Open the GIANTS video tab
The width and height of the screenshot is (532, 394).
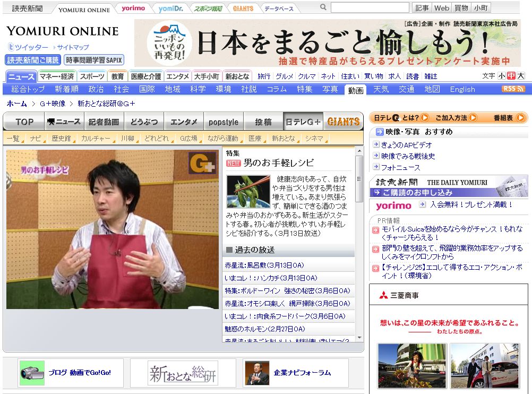tap(344, 122)
